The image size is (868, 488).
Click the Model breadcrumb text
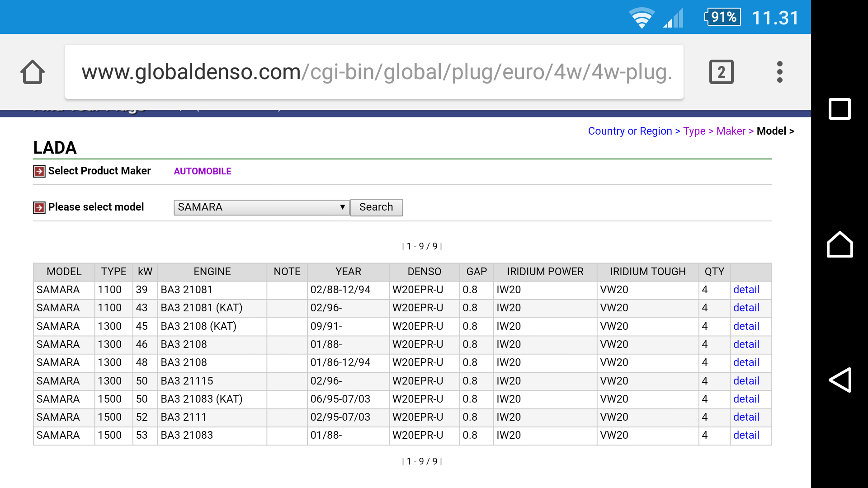click(771, 131)
